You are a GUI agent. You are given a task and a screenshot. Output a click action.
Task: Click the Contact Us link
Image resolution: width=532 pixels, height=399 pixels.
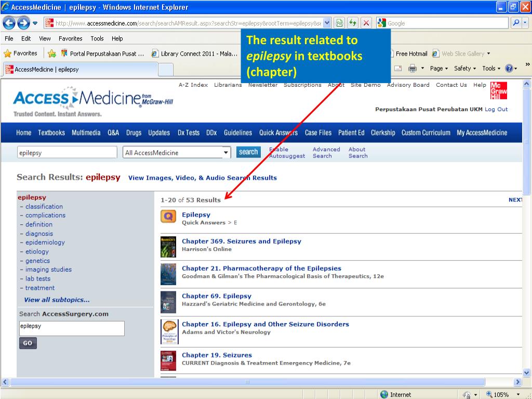point(451,85)
